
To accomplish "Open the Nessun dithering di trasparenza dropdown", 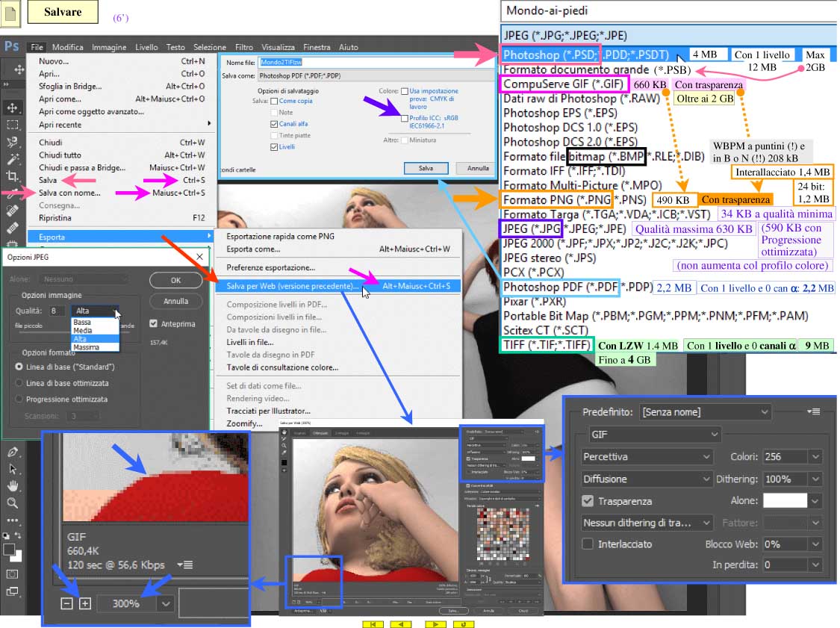I will (x=647, y=523).
